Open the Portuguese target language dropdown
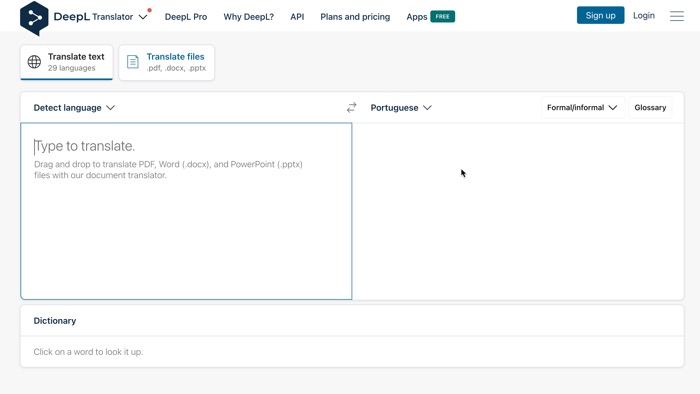The width and height of the screenshot is (700, 394). pyautogui.click(x=401, y=108)
